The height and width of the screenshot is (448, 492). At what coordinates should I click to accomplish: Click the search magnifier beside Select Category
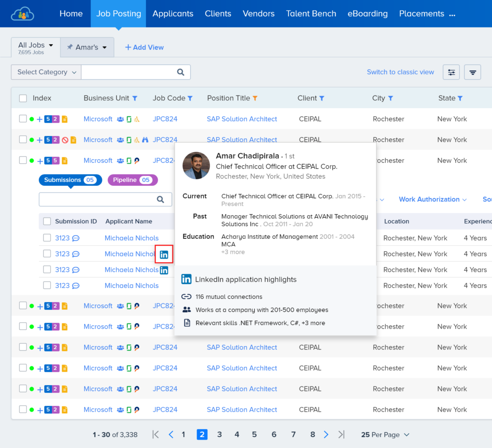pos(181,72)
